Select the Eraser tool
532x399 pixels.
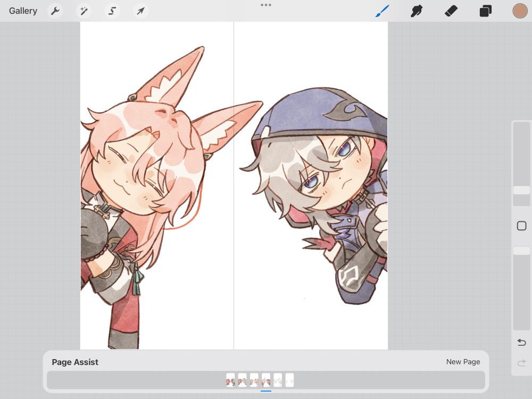451,11
